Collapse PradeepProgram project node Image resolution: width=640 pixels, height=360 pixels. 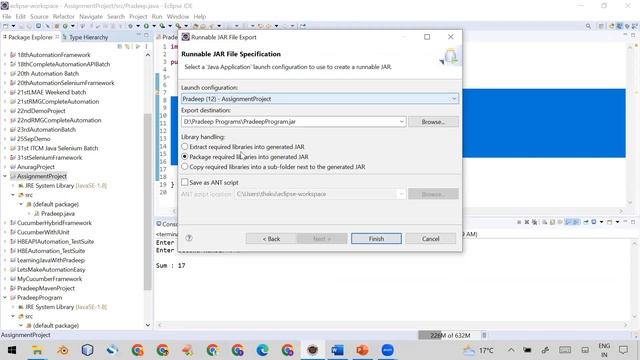click(x=5, y=298)
